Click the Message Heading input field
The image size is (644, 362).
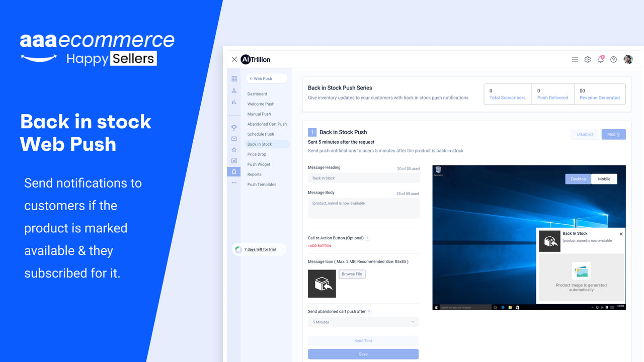pyautogui.click(x=363, y=177)
